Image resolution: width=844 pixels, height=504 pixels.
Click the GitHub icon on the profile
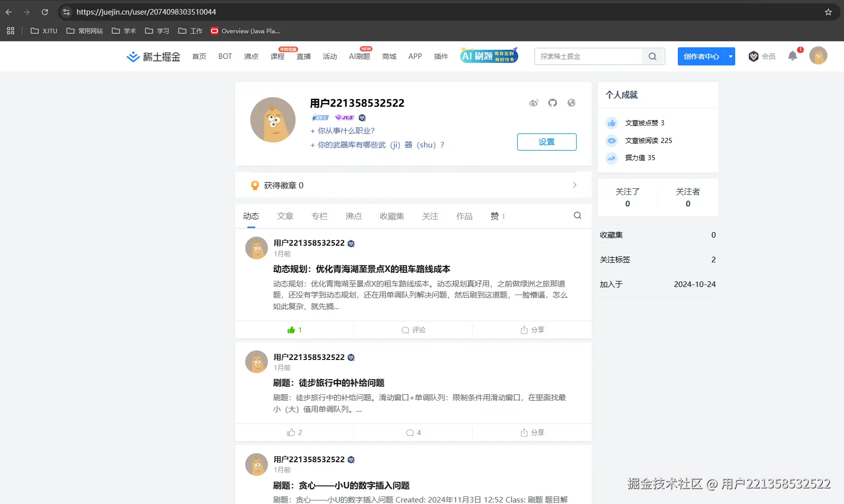point(552,103)
